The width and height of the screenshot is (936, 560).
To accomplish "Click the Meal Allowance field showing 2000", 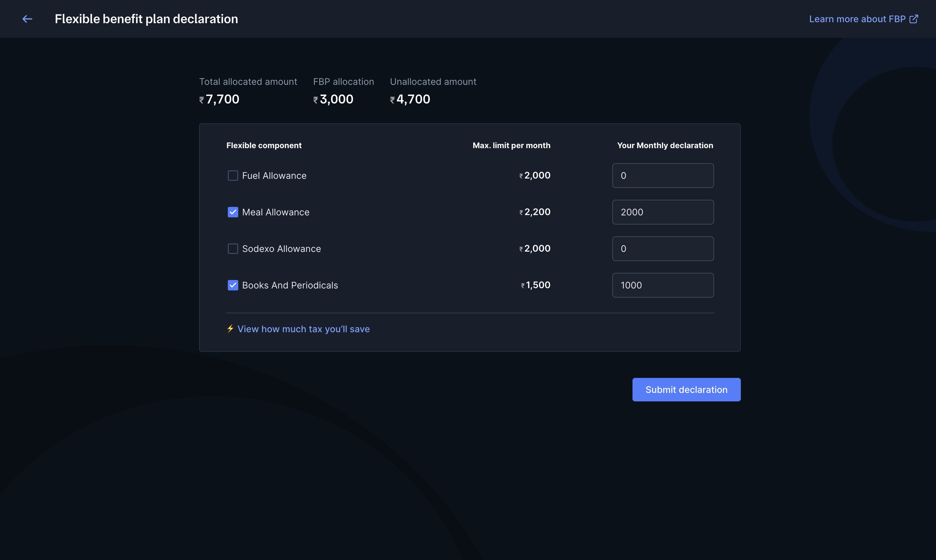I will [x=663, y=212].
